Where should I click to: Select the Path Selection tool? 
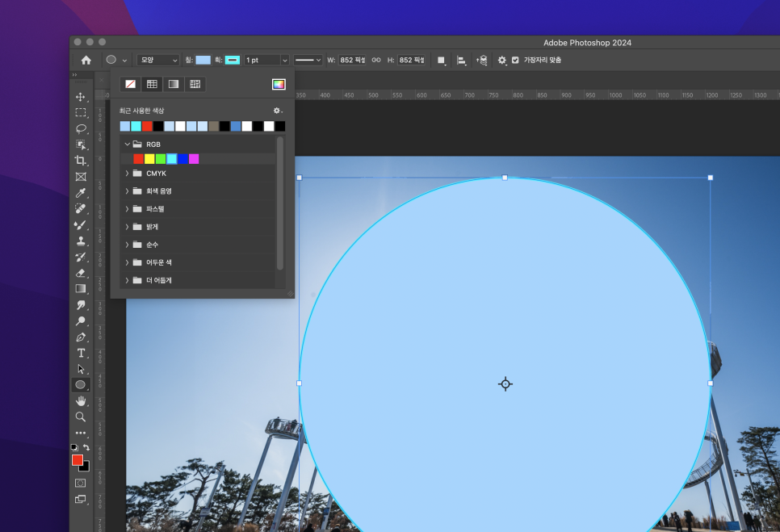coord(81,369)
